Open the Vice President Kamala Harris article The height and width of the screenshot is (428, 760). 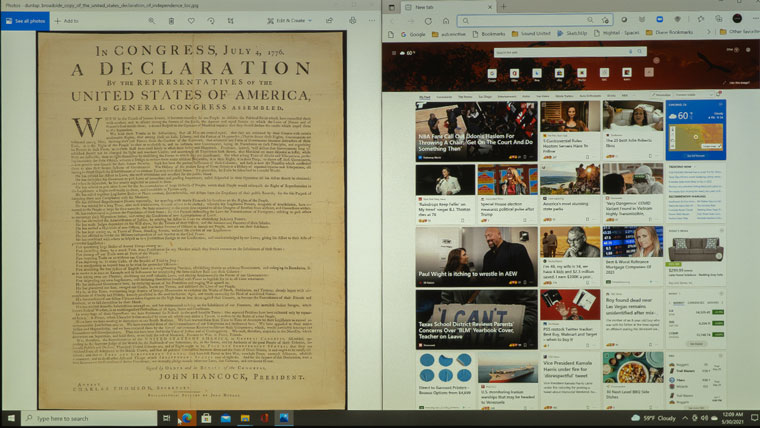570,381
